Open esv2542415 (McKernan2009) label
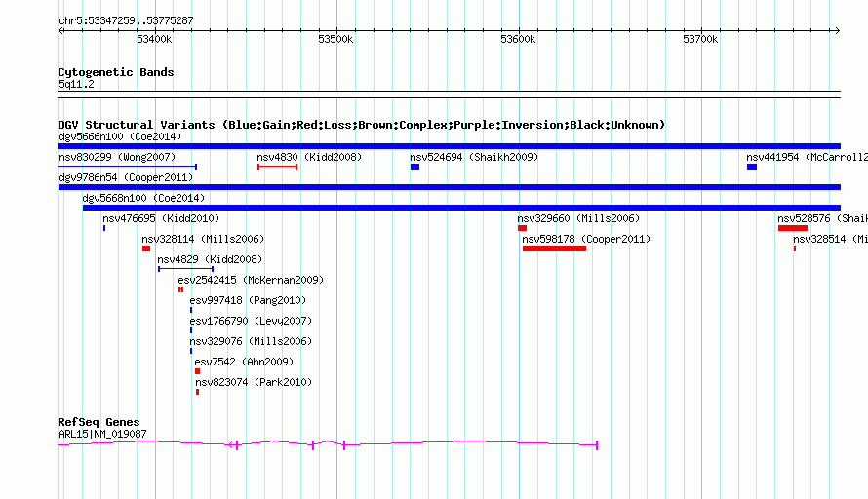 tap(251, 280)
